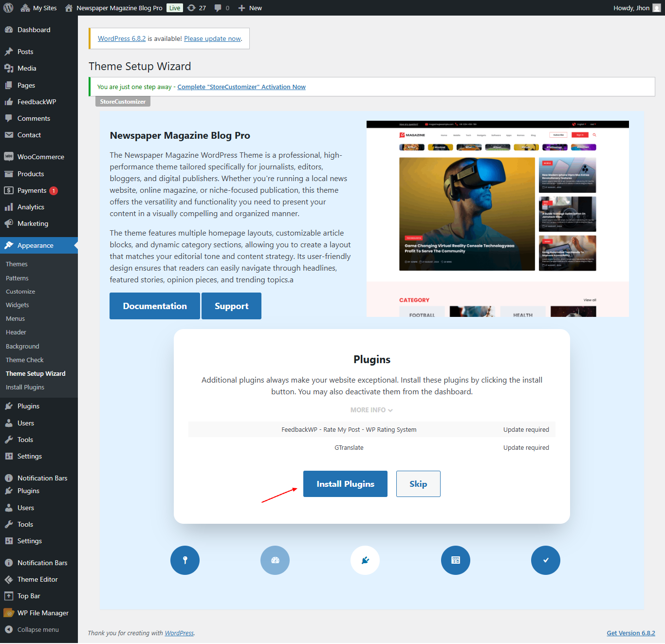Click Please update now link
The image size is (665, 644).
click(212, 38)
